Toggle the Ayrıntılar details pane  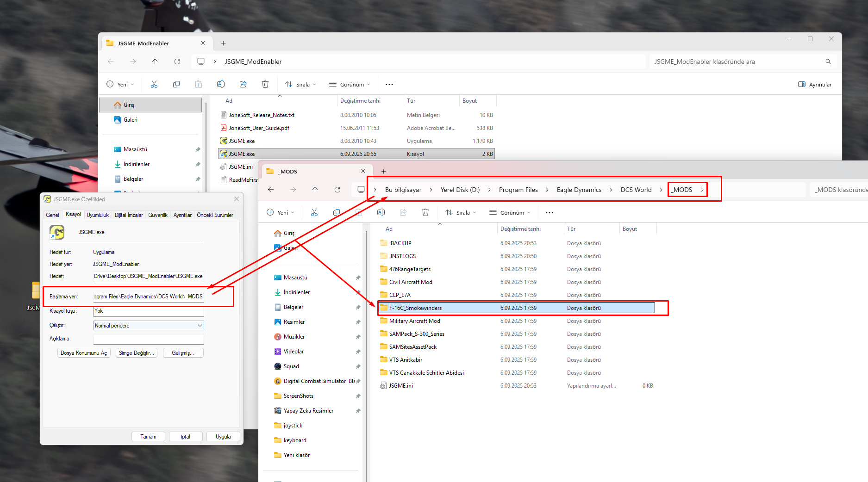click(815, 84)
